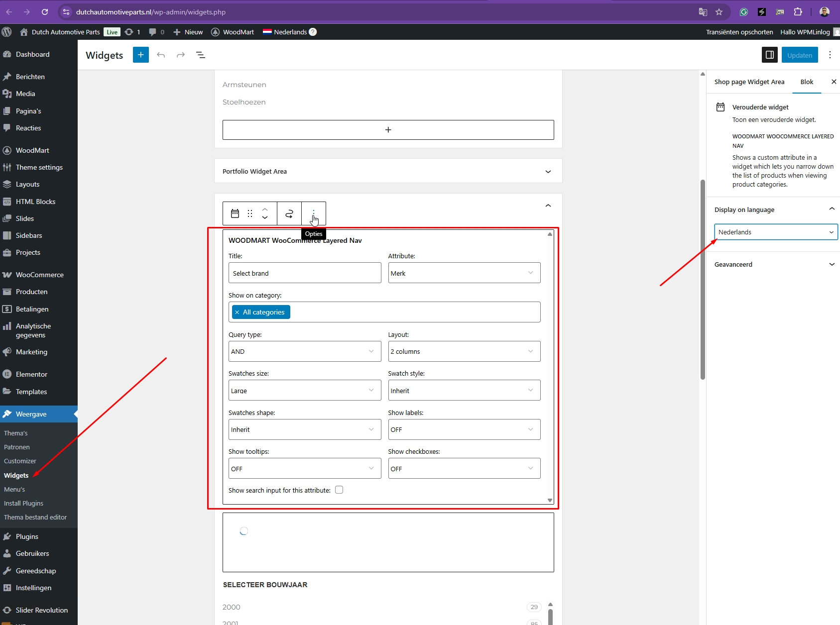Switch to Shop page Widget Area tab
Image resolution: width=840 pixels, height=625 pixels.
749,82
